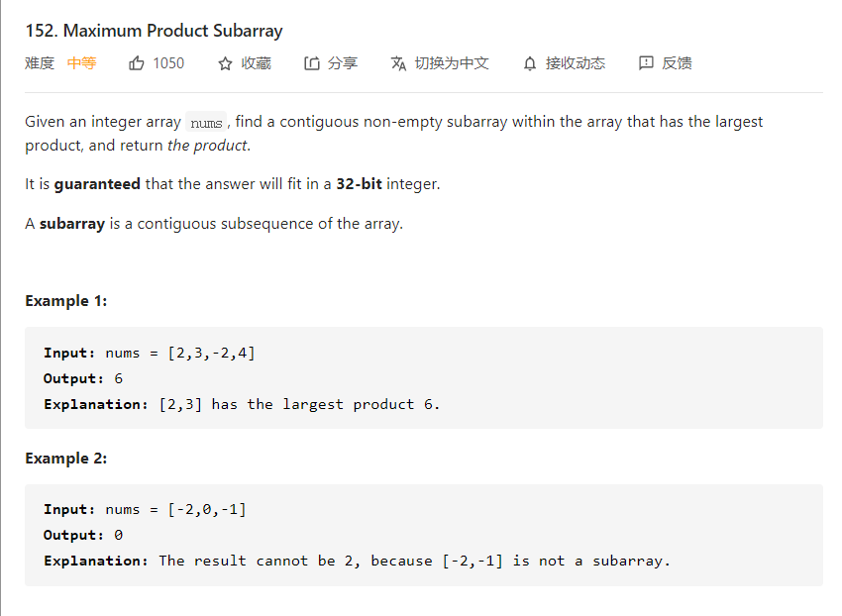The height and width of the screenshot is (616, 842).
Task: Click the star favorite icon
Action: point(225,63)
